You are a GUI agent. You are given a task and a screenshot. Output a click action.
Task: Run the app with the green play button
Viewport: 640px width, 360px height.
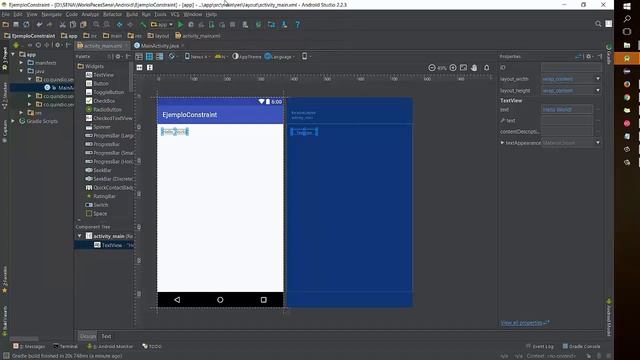pos(180,25)
